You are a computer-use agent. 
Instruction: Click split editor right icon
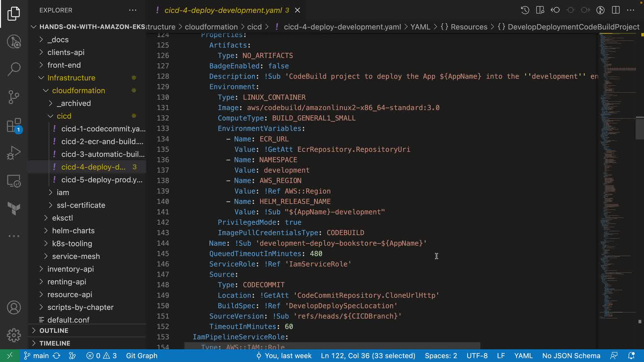pos(616,10)
